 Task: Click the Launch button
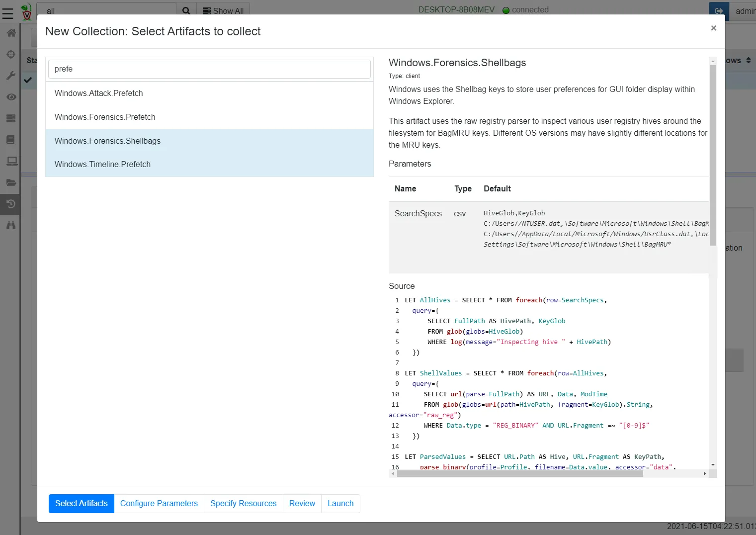coord(340,503)
